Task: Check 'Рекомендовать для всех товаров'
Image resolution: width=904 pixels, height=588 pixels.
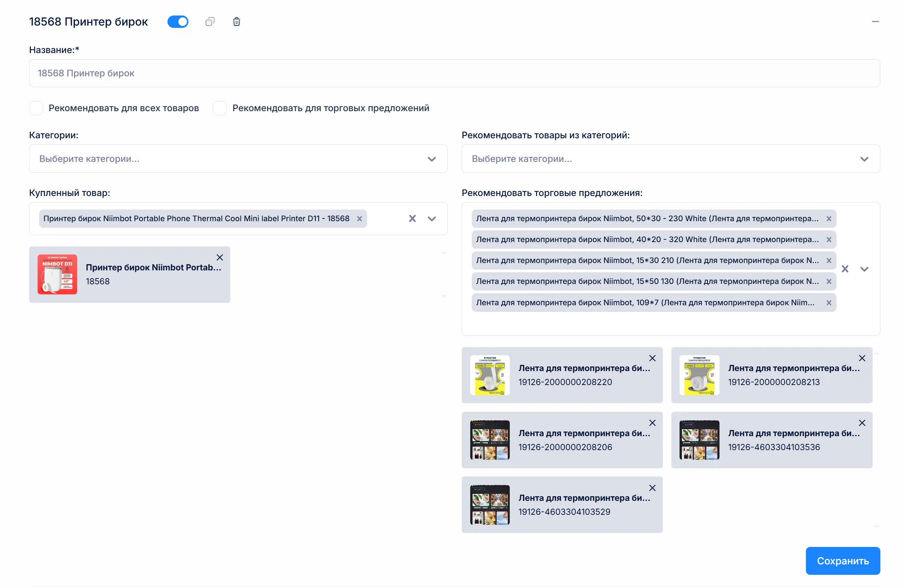Action: (36, 108)
